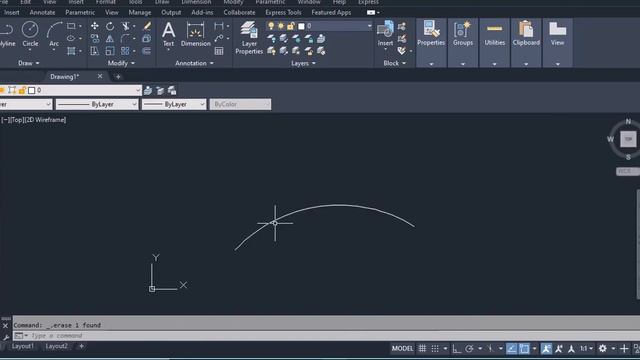Open the Annotate ribbon tab
The height and width of the screenshot is (360, 640).
point(42,13)
